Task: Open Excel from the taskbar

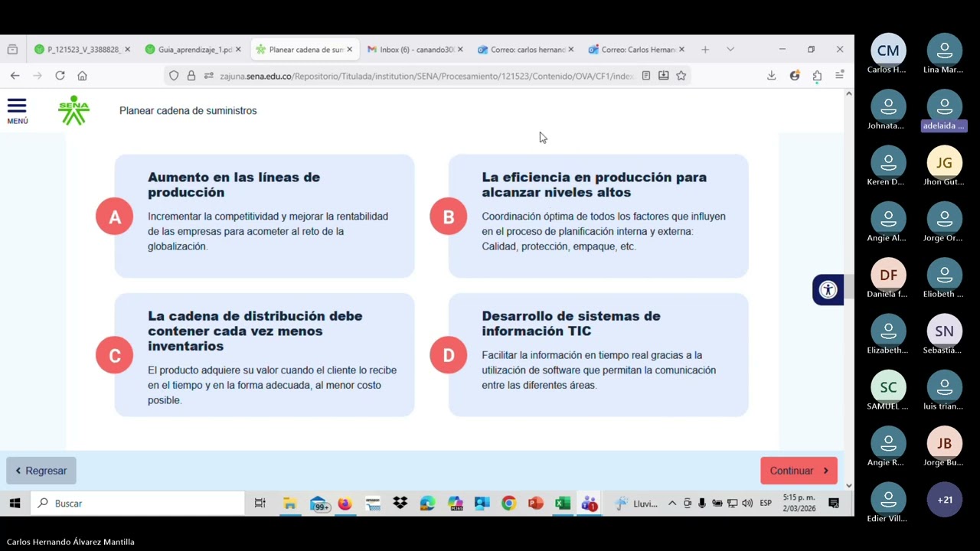Action: click(x=562, y=503)
